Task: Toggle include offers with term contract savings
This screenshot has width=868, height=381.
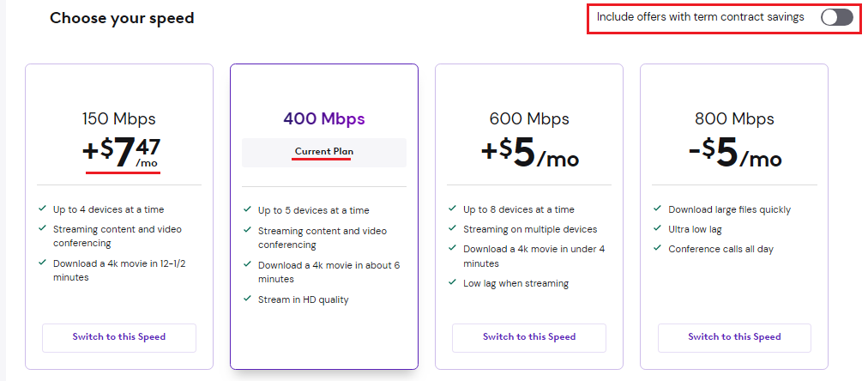Action: 836,18
